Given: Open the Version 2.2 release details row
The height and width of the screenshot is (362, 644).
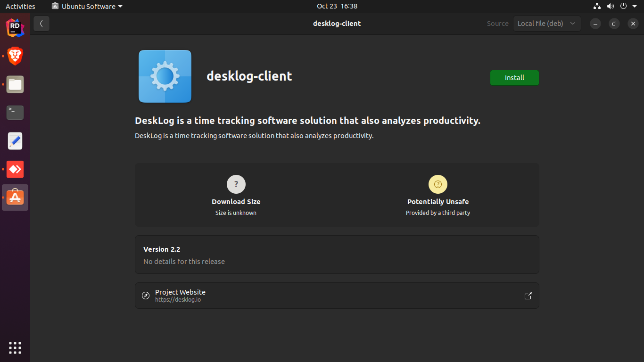Looking at the screenshot, I should tap(337, 255).
